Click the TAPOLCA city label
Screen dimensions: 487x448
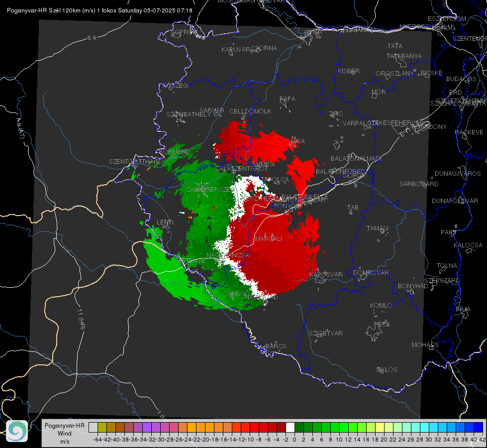coord(275,179)
